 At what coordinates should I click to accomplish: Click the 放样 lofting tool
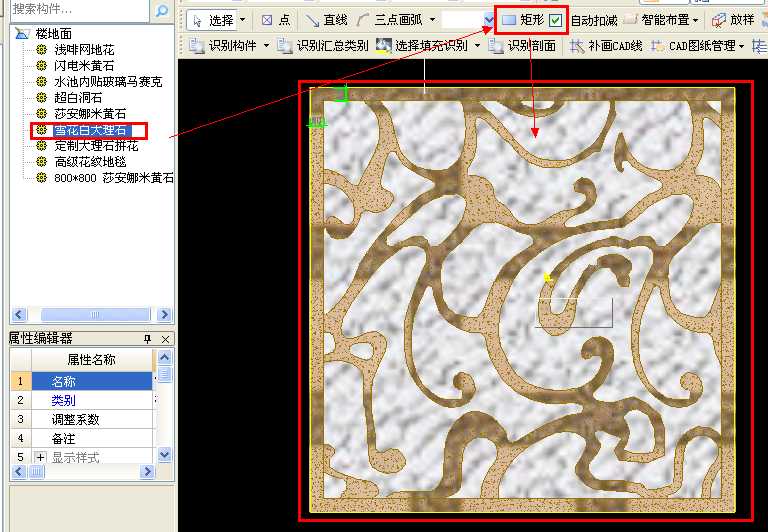coord(733,20)
